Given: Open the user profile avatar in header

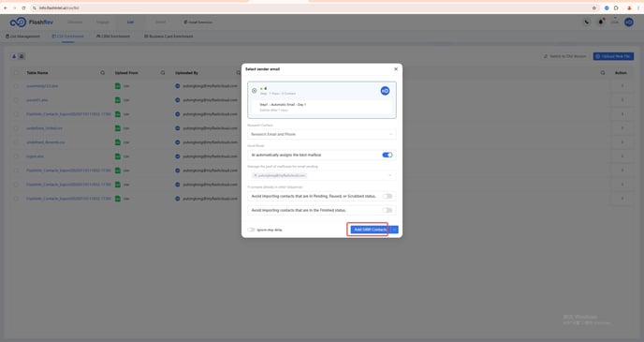Looking at the screenshot, I should 629,22.
